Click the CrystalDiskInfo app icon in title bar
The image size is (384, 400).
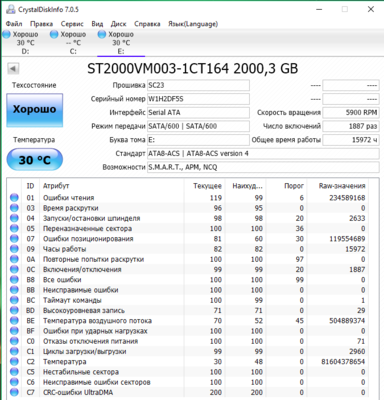pos(11,9)
